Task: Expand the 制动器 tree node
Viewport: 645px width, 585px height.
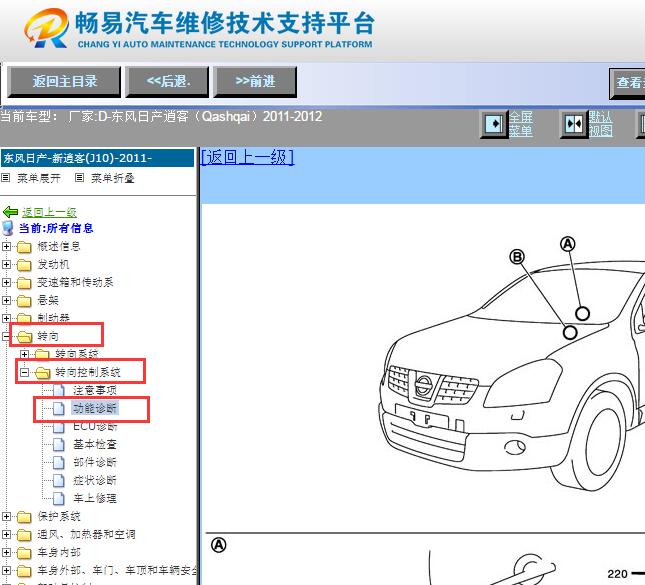Action: click(x=6, y=318)
